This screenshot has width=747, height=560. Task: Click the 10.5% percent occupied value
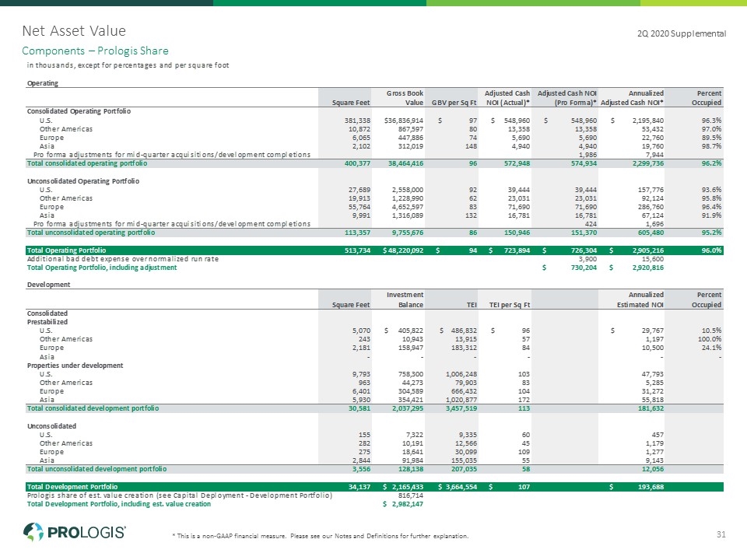711,331
